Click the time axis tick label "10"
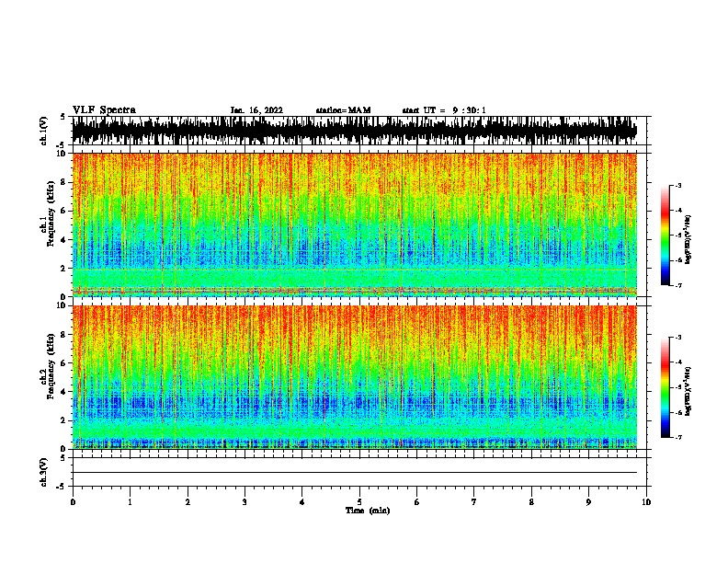The width and height of the screenshot is (728, 563). (646, 502)
